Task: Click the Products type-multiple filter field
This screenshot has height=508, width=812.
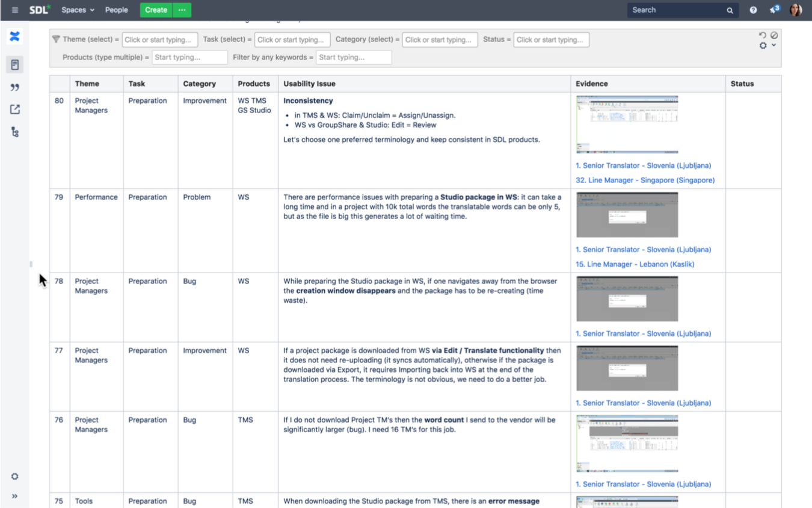Action: 190,57
